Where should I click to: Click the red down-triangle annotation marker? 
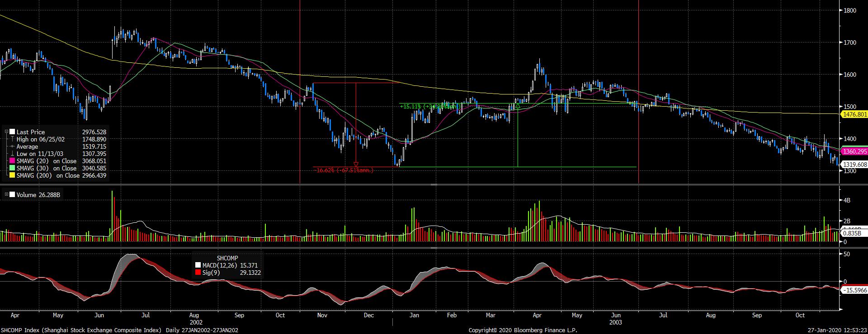356,164
